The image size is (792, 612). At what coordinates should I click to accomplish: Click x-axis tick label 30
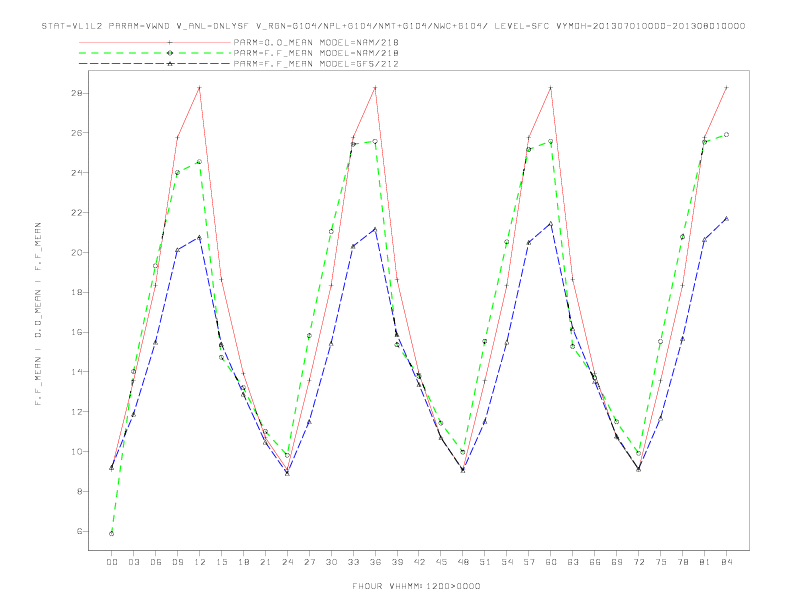pos(331,562)
